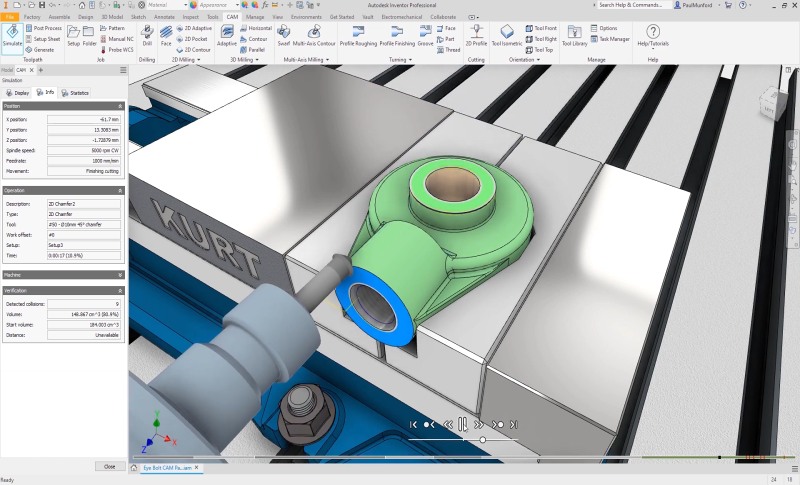
Task: Open the Appearance dropdown
Action: click(237, 5)
